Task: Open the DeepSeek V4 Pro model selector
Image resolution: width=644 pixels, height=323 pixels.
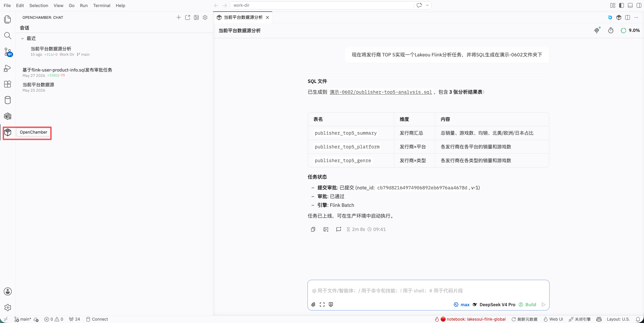Action: point(494,305)
